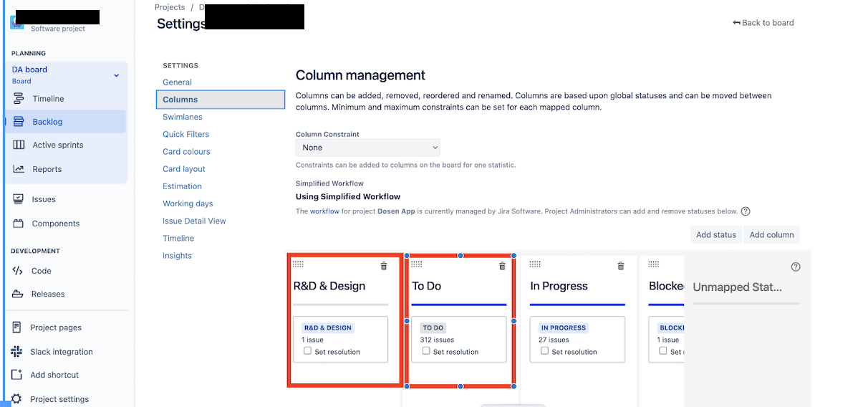Click the Components icon in sidebar
868x407 pixels.
click(19, 224)
